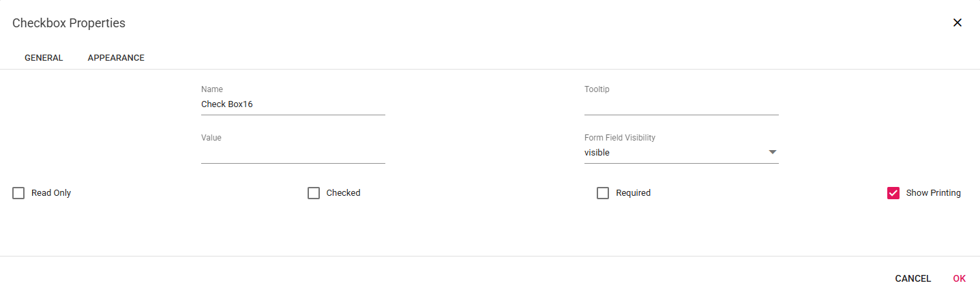The image size is (980, 292).
Task: Switch to the General tab
Action: (44, 58)
